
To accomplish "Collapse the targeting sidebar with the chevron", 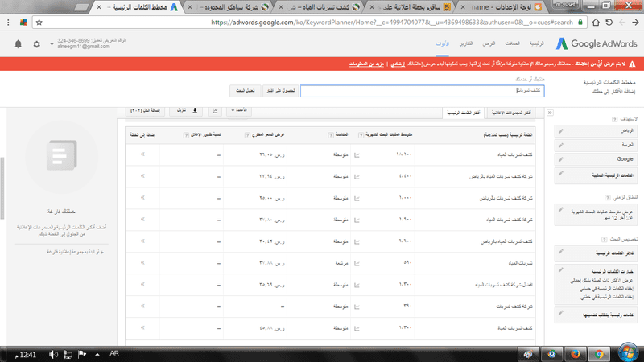I will (550, 113).
